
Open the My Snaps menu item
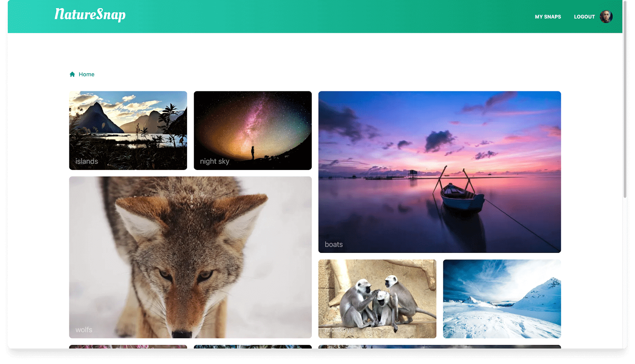pyautogui.click(x=547, y=17)
